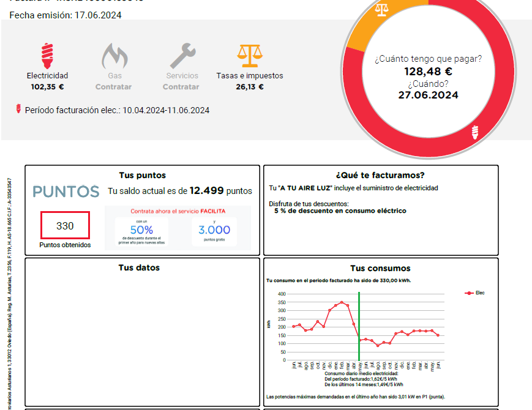Click Consumo diario medio electricidad text
Image resolution: width=532 pixels, height=410 pixels.
[361, 374]
